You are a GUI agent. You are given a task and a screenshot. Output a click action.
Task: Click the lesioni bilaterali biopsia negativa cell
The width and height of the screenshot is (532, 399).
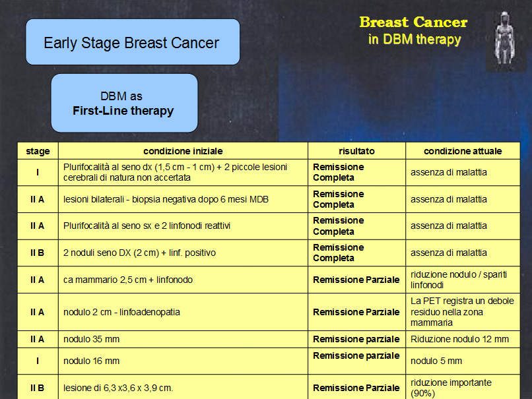click(x=183, y=199)
